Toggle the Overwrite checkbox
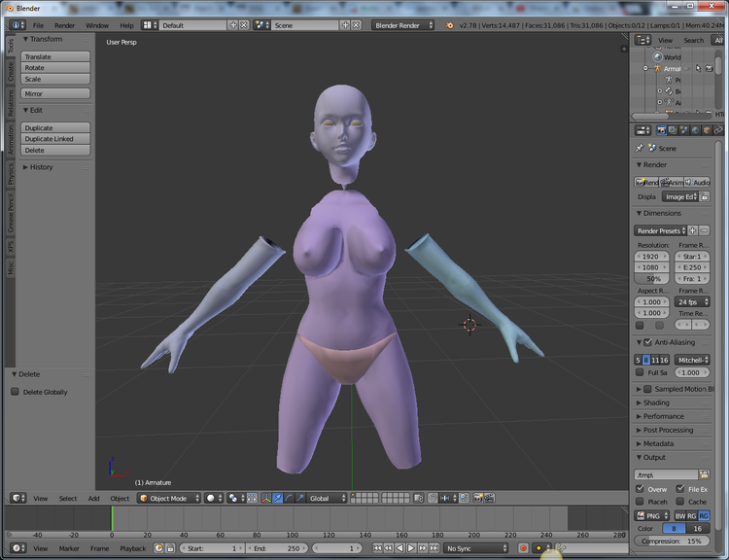This screenshot has width=729, height=560. (640, 489)
